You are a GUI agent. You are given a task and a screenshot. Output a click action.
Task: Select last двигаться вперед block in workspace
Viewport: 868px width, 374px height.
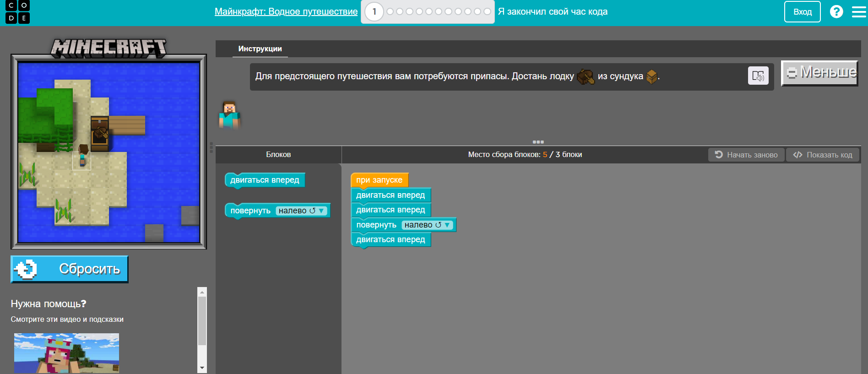coord(391,239)
